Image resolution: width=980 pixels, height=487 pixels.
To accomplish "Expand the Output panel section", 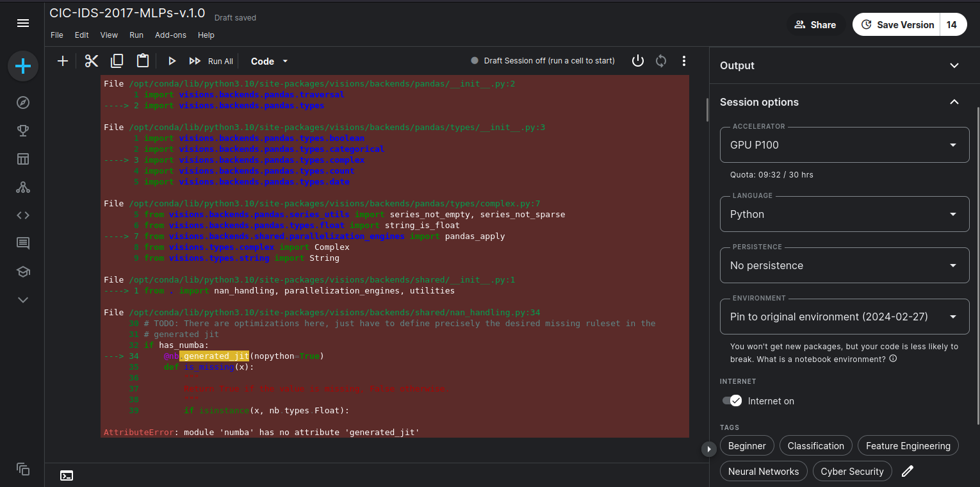I will point(954,65).
